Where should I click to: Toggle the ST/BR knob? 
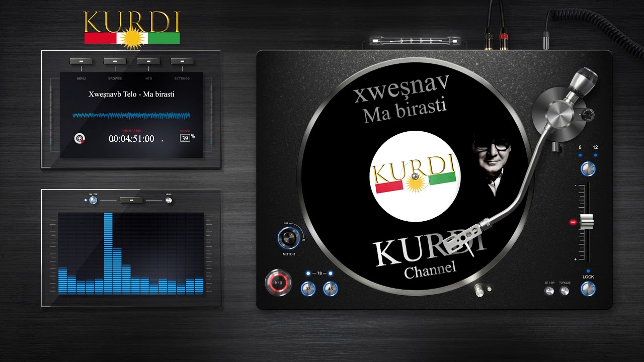pos(549,291)
